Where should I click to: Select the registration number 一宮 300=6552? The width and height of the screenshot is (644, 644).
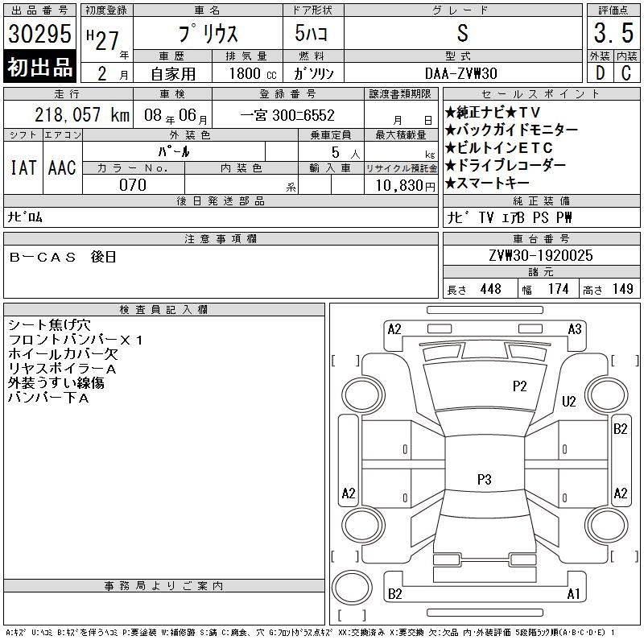[x=287, y=115]
